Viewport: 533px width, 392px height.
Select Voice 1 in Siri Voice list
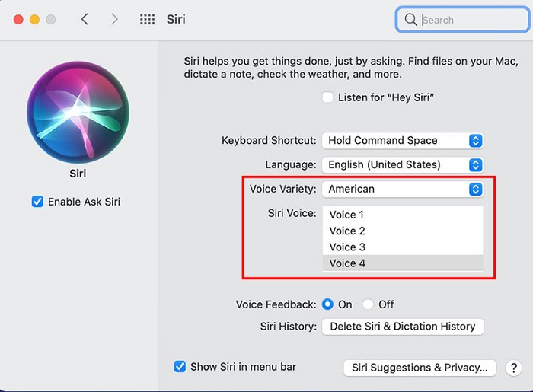point(347,215)
